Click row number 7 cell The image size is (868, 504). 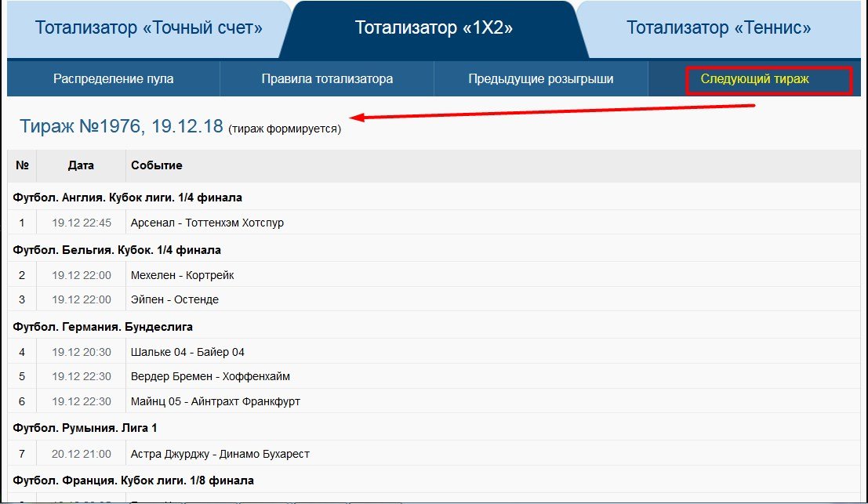(22, 454)
